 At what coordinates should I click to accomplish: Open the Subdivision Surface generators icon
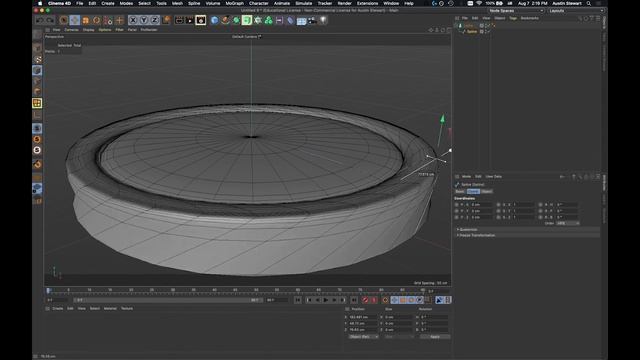tap(236, 20)
